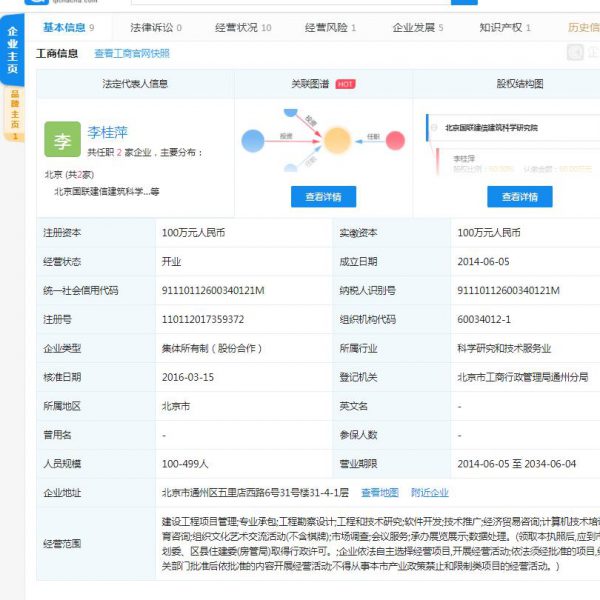This screenshot has height=600, width=600.
Task: Click the 企业主页 side tab
Action: click(x=13, y=50)
